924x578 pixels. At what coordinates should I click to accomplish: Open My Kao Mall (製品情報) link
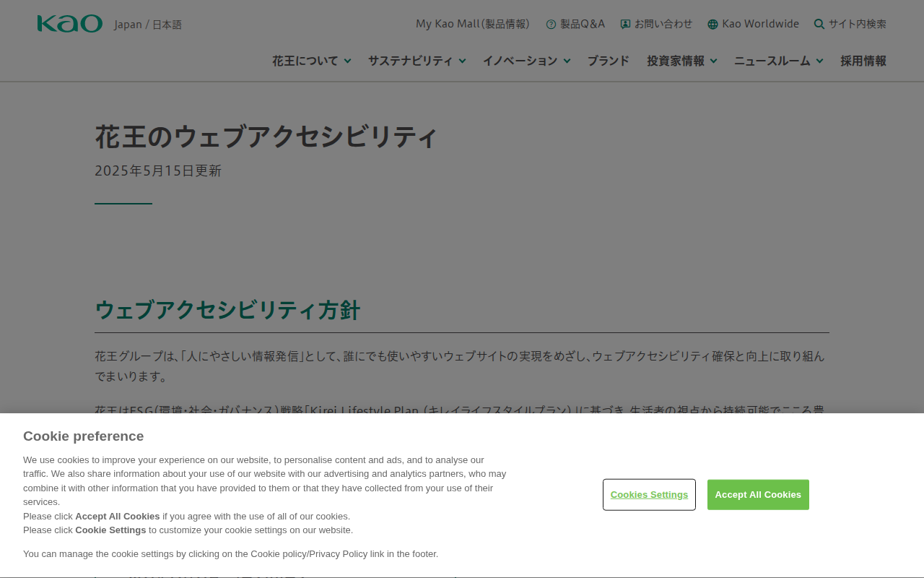(x=473, y=24)
